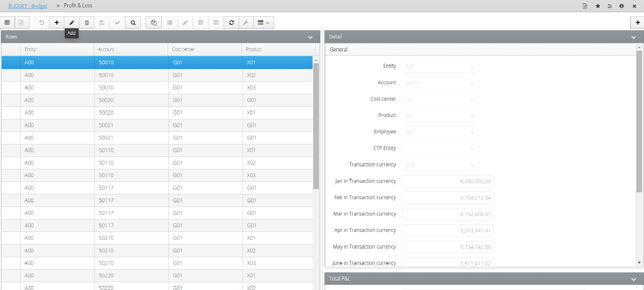Click the star favorite icon in header
Image resolution: width=644 pixels, height=290 pixels.
(x=598, y=6)
